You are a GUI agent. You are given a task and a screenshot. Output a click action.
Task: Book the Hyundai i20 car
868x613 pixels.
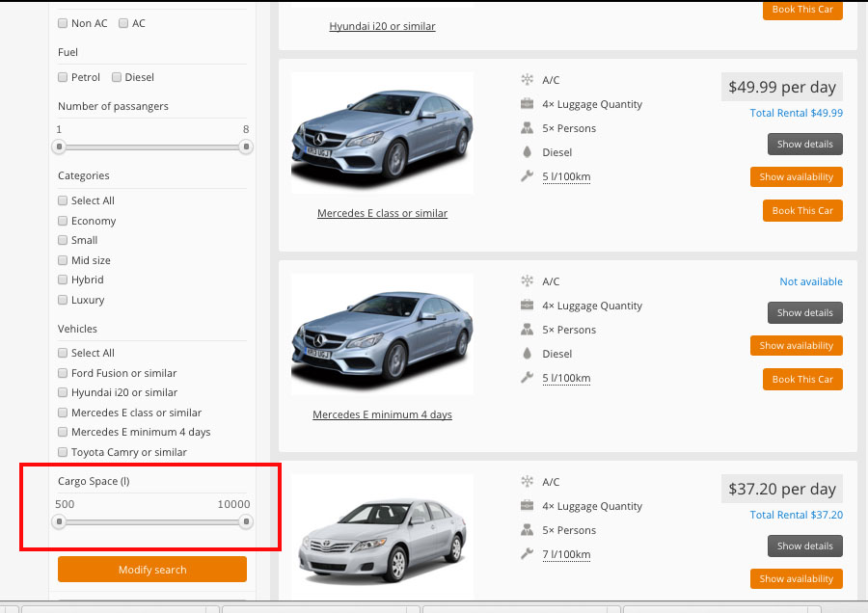point(802,10)
